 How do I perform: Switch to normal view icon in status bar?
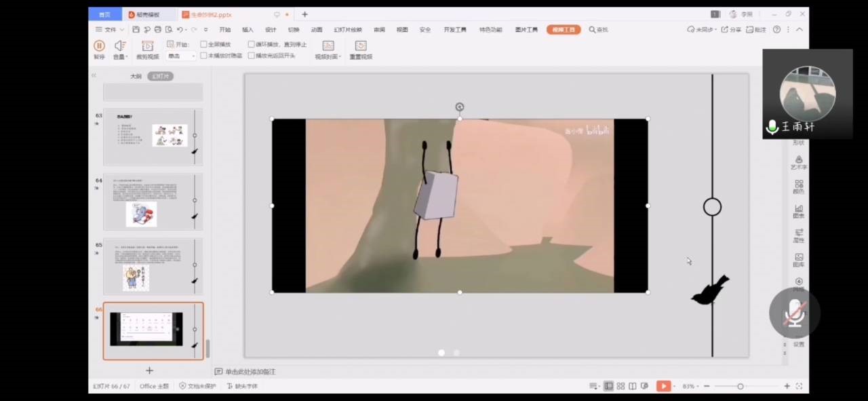coord(609,386)
